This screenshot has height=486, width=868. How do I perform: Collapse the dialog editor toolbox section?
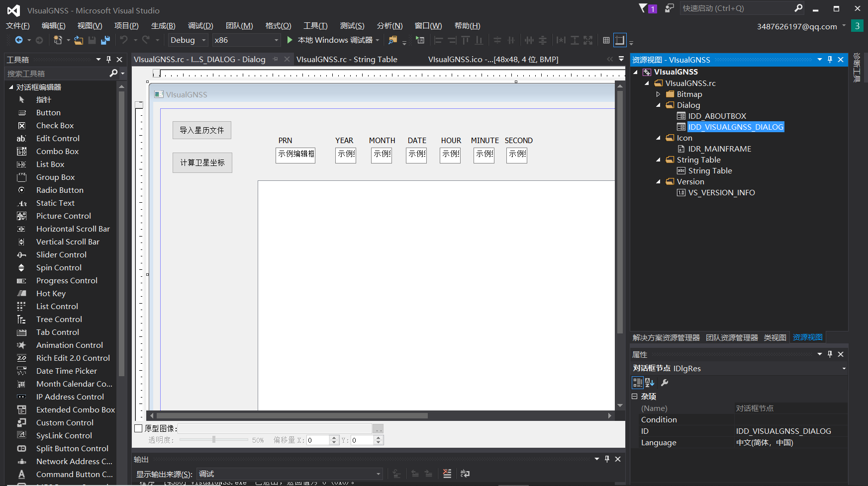[11, 87]
